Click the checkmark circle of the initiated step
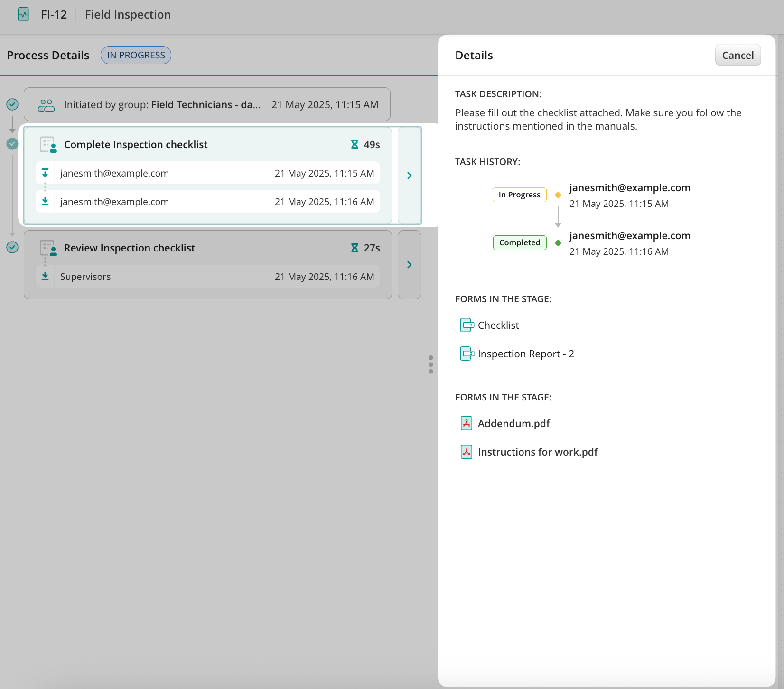 pos(12,104)
